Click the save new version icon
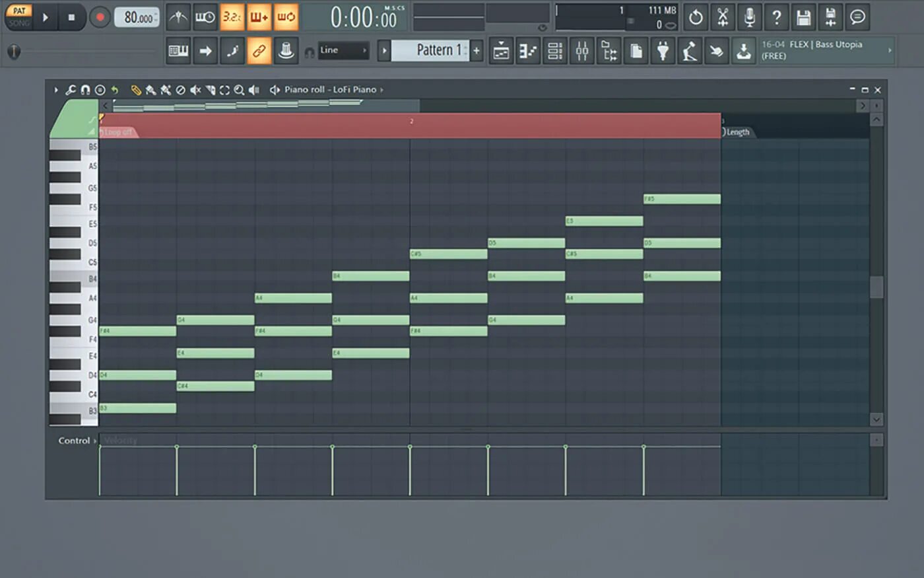The image size is (924, 578). click(830, 17)
